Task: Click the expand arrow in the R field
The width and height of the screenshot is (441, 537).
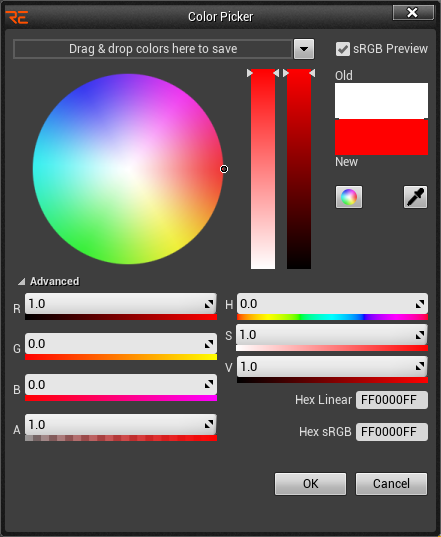Action: click(209, 304)
